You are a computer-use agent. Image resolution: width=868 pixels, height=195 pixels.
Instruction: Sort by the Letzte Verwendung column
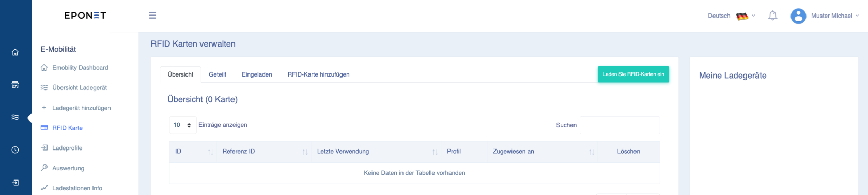(x=377, y=152)
